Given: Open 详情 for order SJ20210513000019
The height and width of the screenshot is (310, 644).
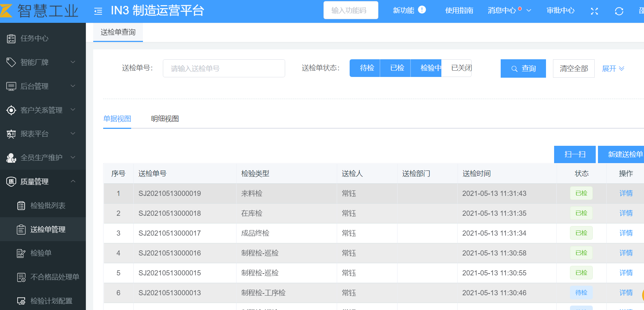Looking at the screenshot, I should coord(626,193).
